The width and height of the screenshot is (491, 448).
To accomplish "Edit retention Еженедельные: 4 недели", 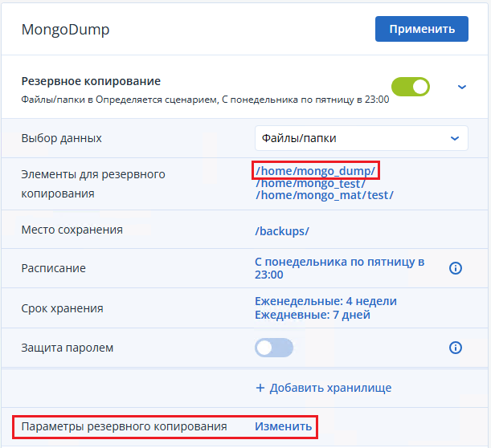I will (x=325, y=301).
